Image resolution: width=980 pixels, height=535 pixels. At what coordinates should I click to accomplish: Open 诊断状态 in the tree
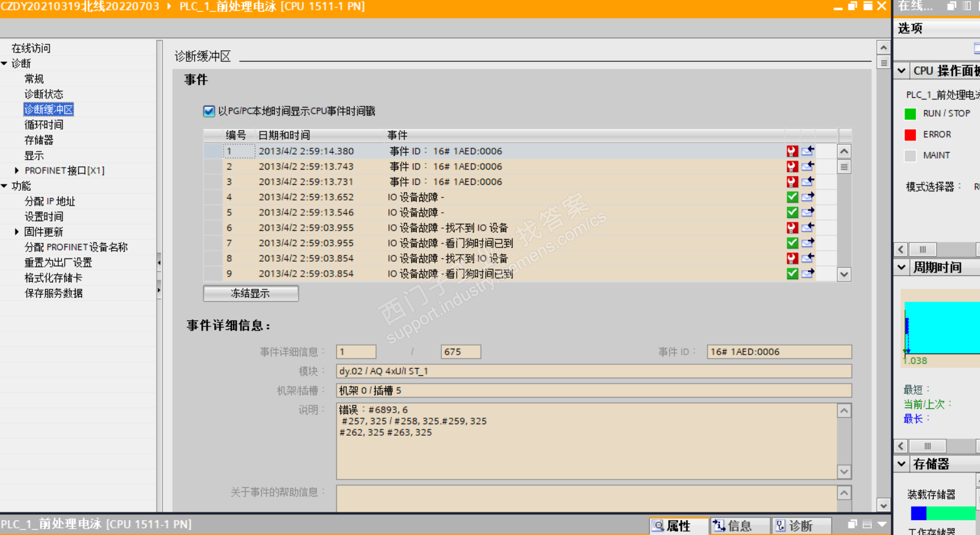coord(44,95)
